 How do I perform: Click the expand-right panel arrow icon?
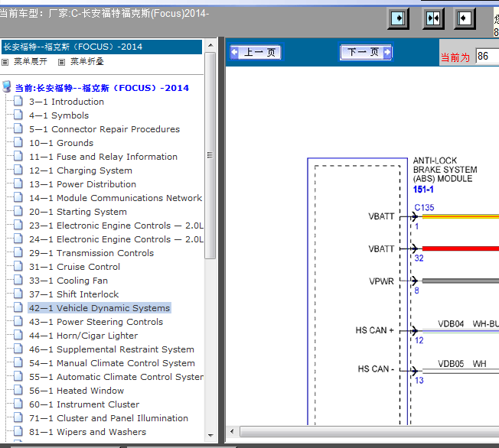398,18
